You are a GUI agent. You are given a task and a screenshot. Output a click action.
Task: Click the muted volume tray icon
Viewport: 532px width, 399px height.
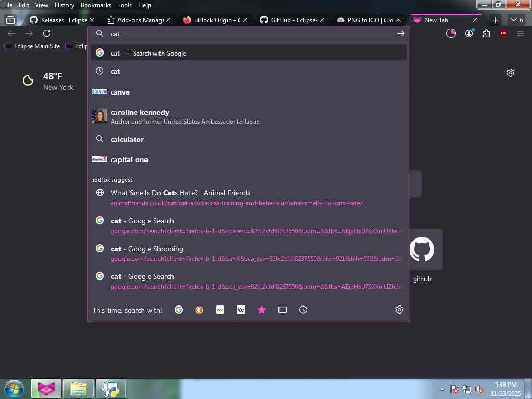pyautogui.click(x=480, y=390)
